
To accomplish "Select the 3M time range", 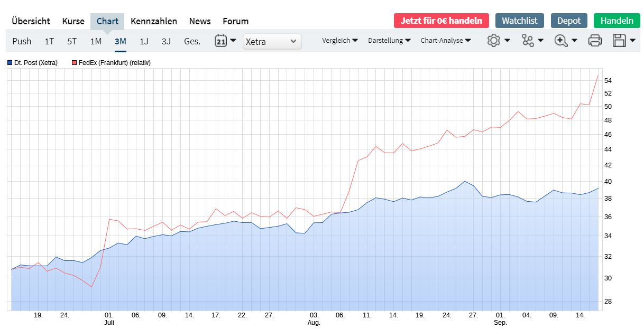I will click(120, 41).
